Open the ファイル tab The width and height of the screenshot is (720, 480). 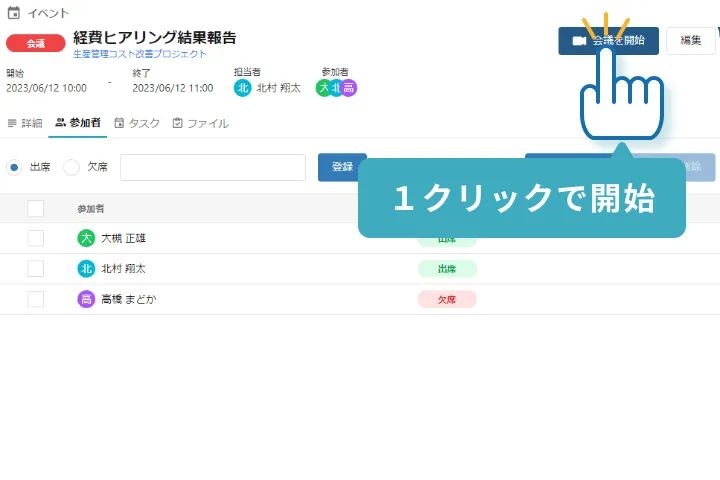[x=200, y=124]
